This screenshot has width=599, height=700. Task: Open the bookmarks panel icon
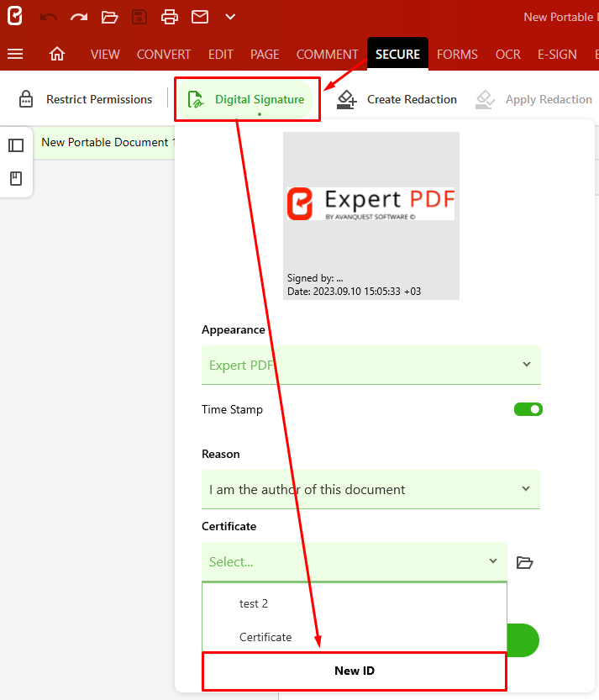point(16,178)
